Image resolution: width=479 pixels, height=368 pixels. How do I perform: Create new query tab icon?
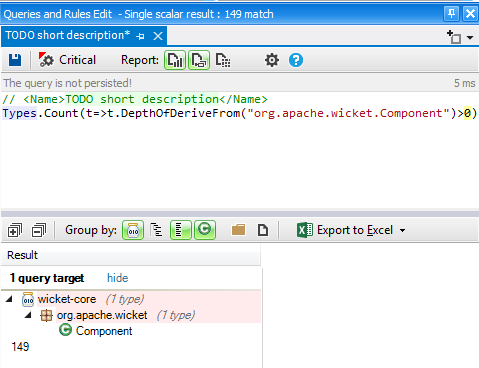pyautogui.click(x=454, y=37)
